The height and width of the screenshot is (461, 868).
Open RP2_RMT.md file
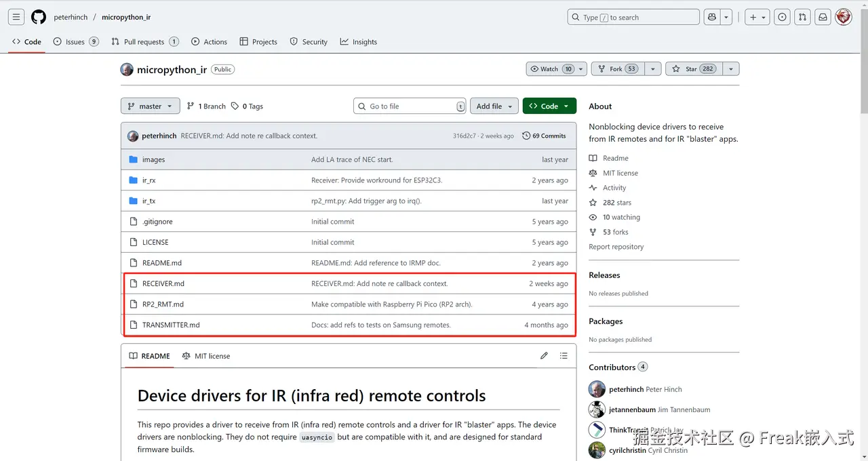point(163,304)
